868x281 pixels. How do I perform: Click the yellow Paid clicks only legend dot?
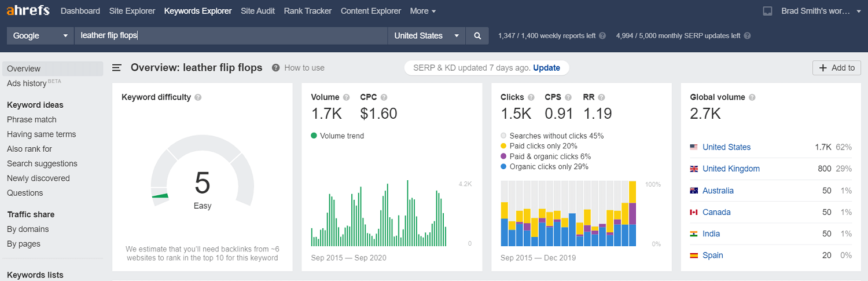[x=503, y=146]
